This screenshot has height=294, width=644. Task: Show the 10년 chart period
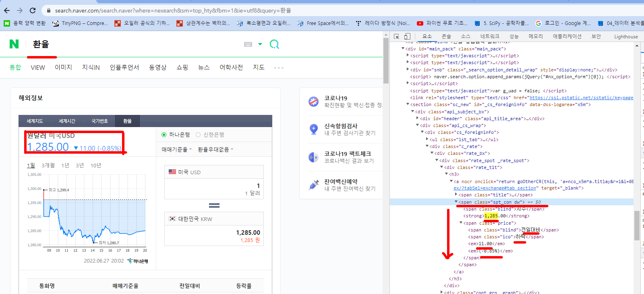[96, 165]
